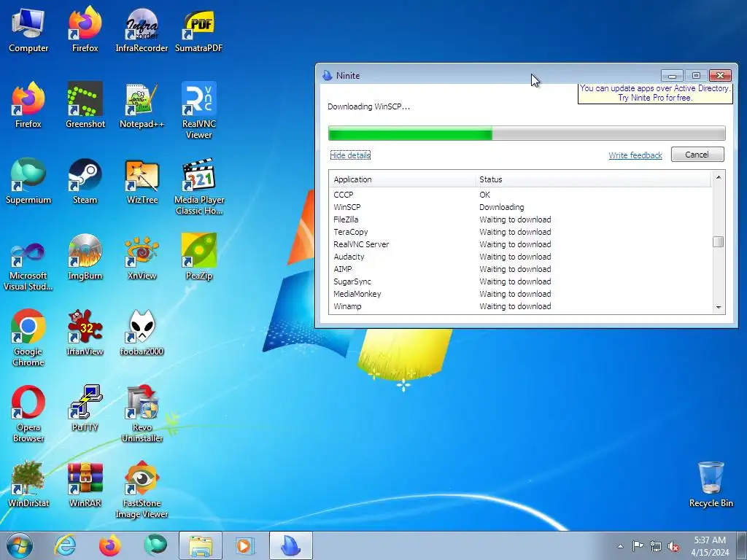Select the SumatraPDF desktop shortcut

tap(198, 31)
